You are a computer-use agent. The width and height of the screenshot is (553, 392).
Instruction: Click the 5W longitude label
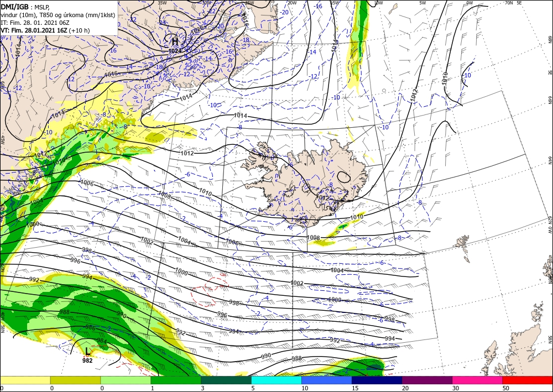click(x=422, y=3)
